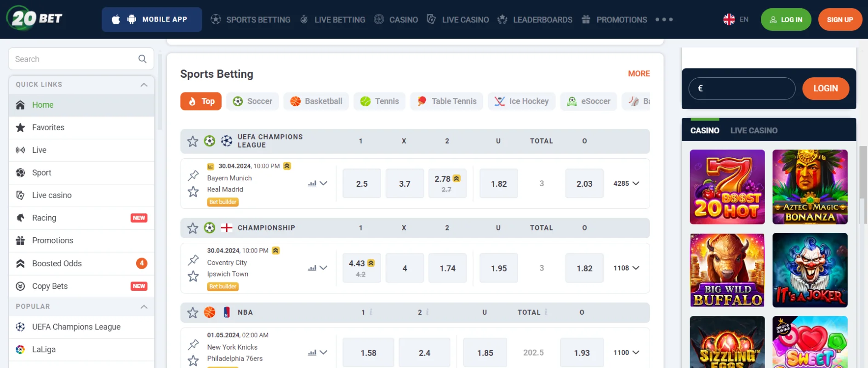Click the search magnifier icon

[143, 59]
